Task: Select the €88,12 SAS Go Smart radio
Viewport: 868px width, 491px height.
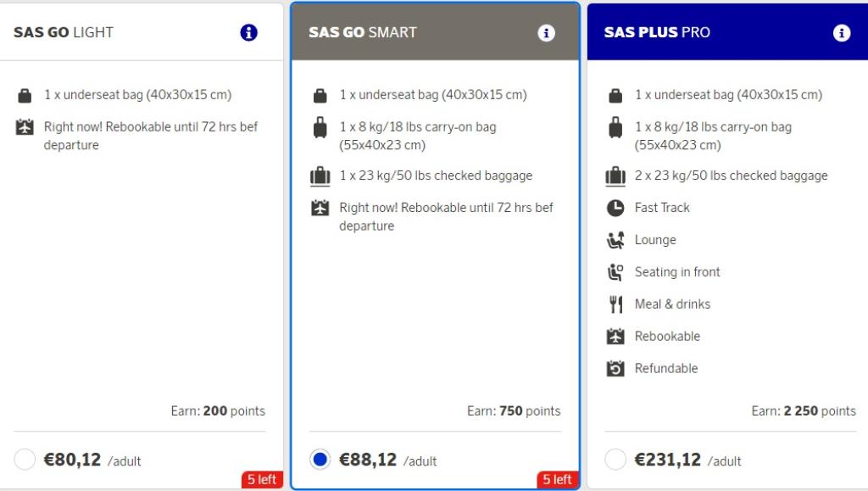Action: click(320, 460)
